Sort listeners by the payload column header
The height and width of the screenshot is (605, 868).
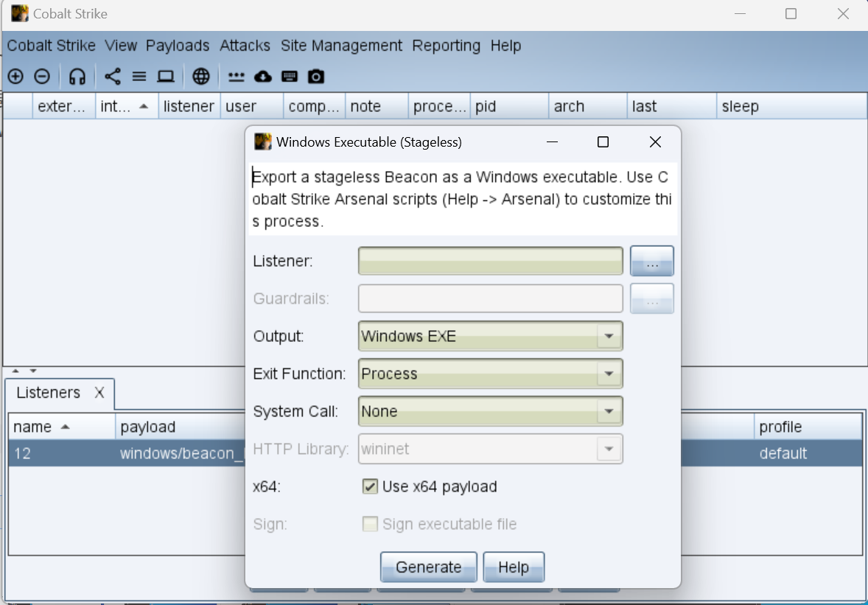click(181, 427)
